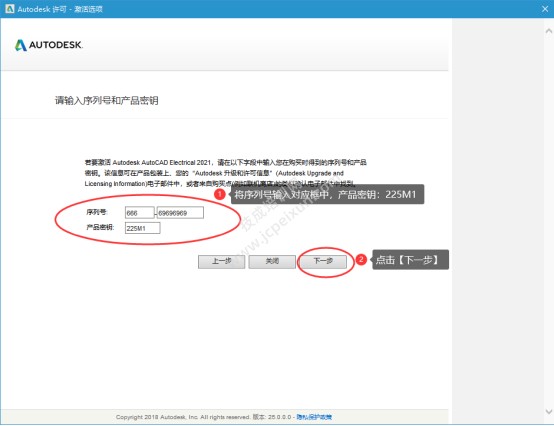Proceed with the 下一步 button
The image size is (554, 426).
tap(323, 262)
